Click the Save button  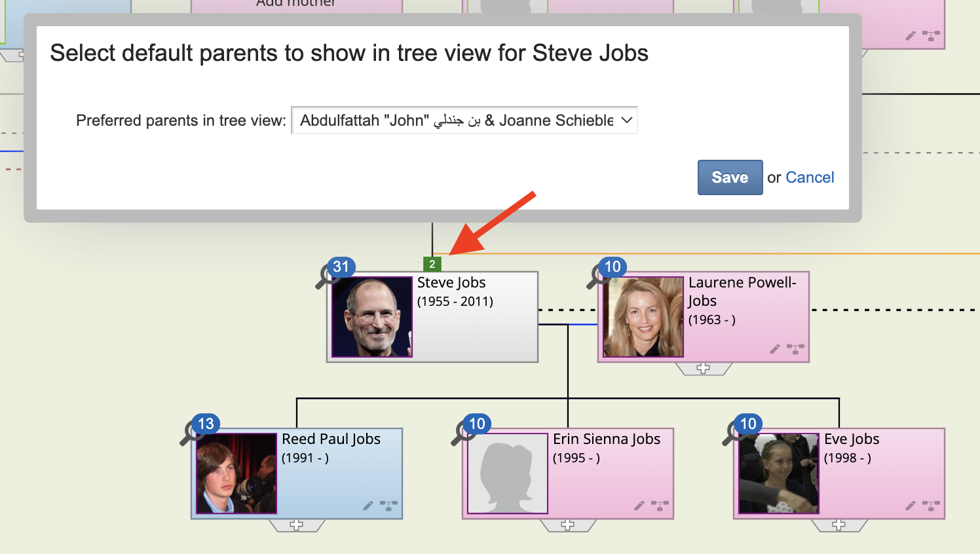pyautogui.click(x=730, y=177)
